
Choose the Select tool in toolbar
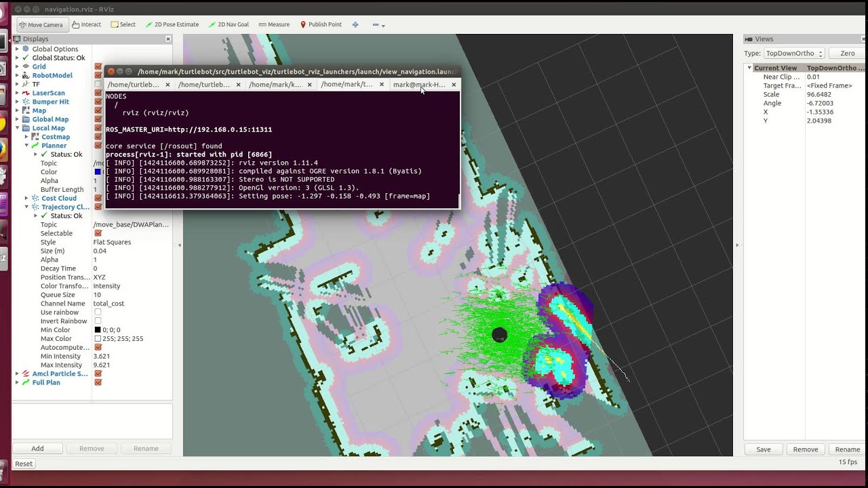pyautogui.click(x=123, y=24)
